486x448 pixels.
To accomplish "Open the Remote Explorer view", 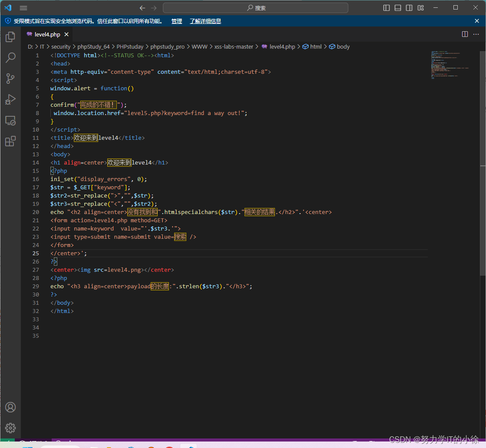I will coord(10,120).
